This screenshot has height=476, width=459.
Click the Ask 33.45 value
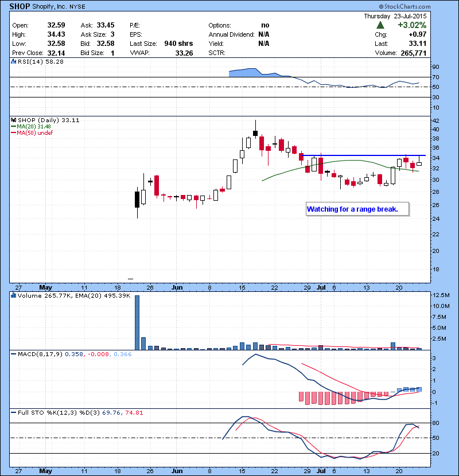(106, 25)
